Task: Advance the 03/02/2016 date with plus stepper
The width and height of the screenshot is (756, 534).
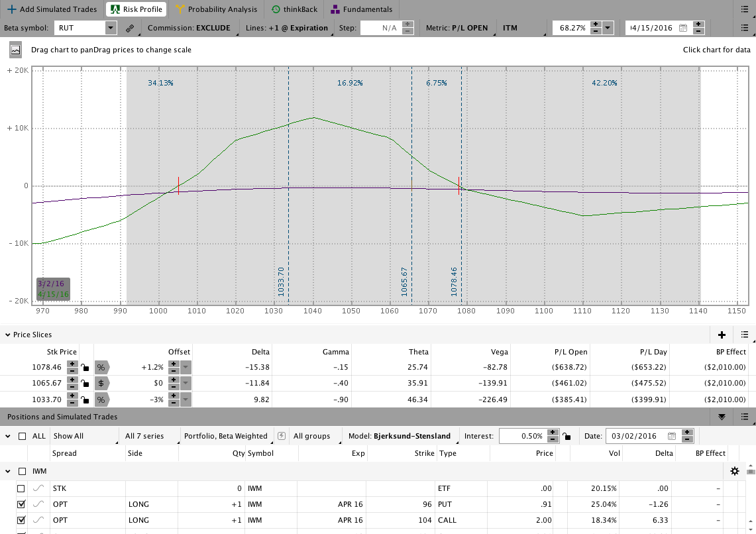Action: [688, 433]
